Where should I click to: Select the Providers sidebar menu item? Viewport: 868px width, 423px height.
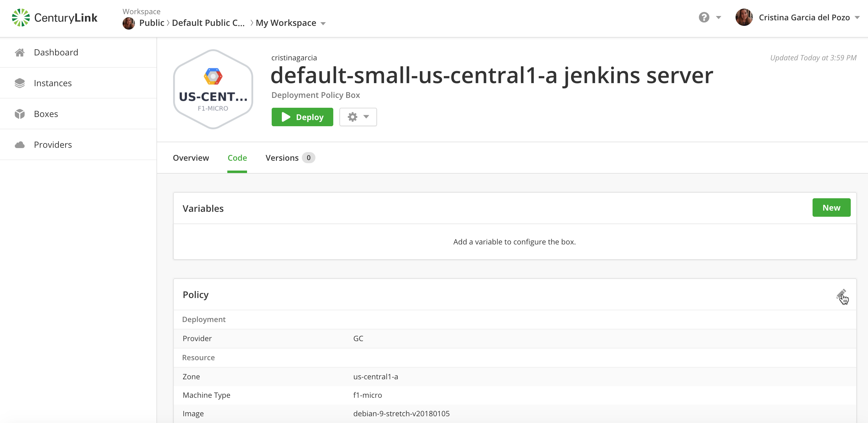tap(52, 145)
